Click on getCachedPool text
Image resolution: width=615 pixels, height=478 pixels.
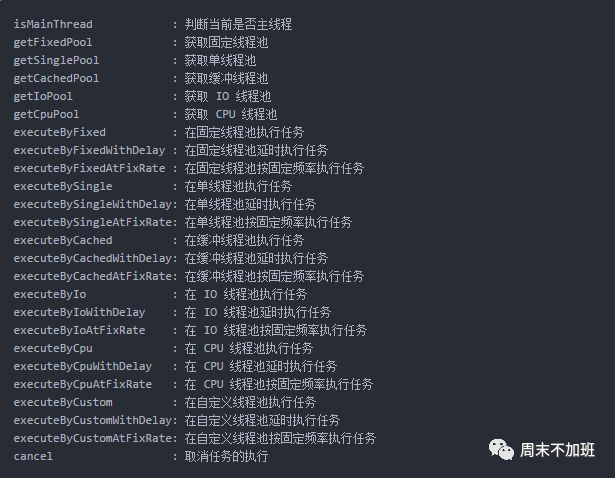click(56, 78)
